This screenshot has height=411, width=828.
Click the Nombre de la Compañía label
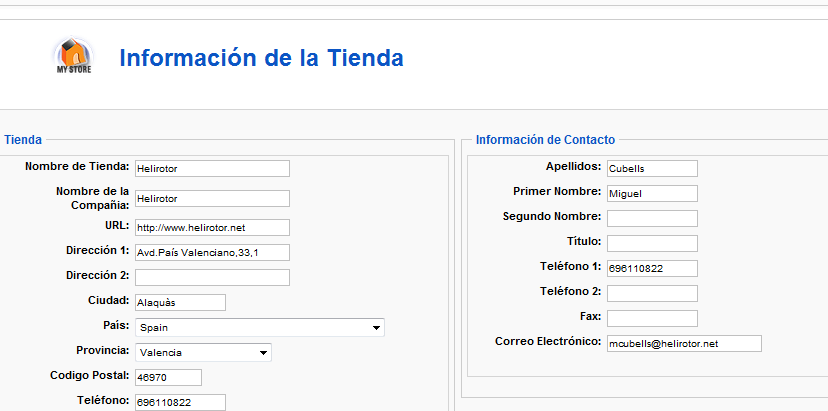(x=92, y=198)
